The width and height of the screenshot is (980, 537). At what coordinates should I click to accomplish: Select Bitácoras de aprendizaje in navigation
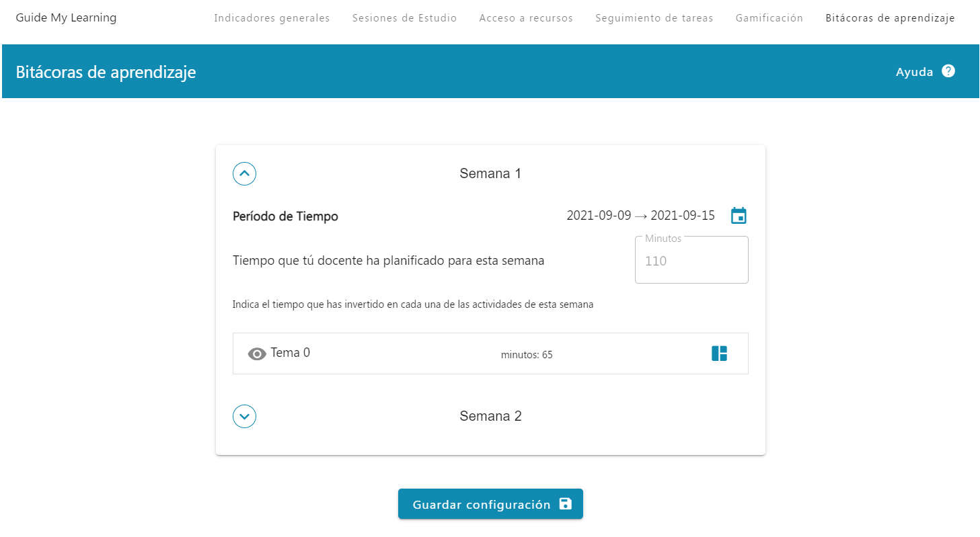point(890,18)
